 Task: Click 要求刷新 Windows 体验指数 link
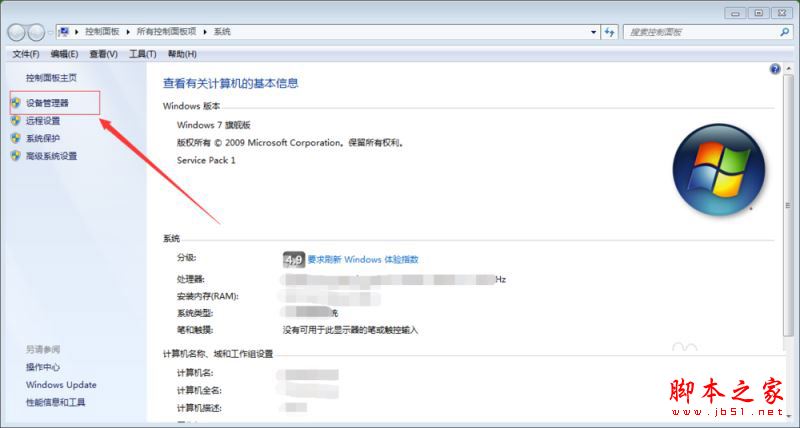click(363, 260)
